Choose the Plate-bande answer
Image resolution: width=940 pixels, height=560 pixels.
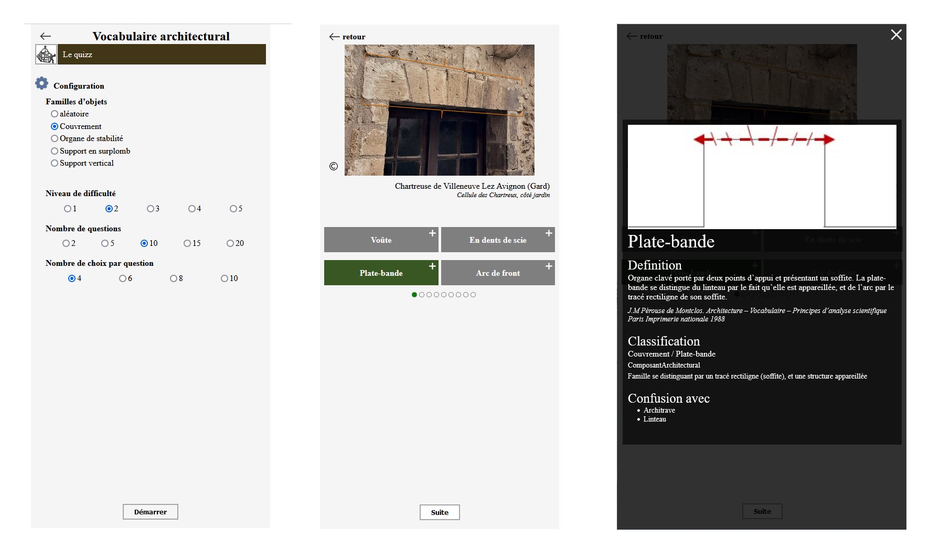tap(381, 273)
